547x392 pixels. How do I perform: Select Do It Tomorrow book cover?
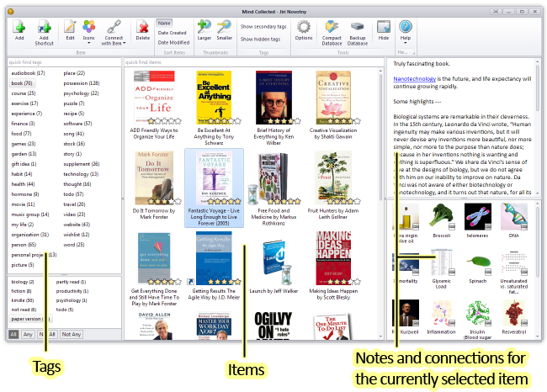[154, 177]
